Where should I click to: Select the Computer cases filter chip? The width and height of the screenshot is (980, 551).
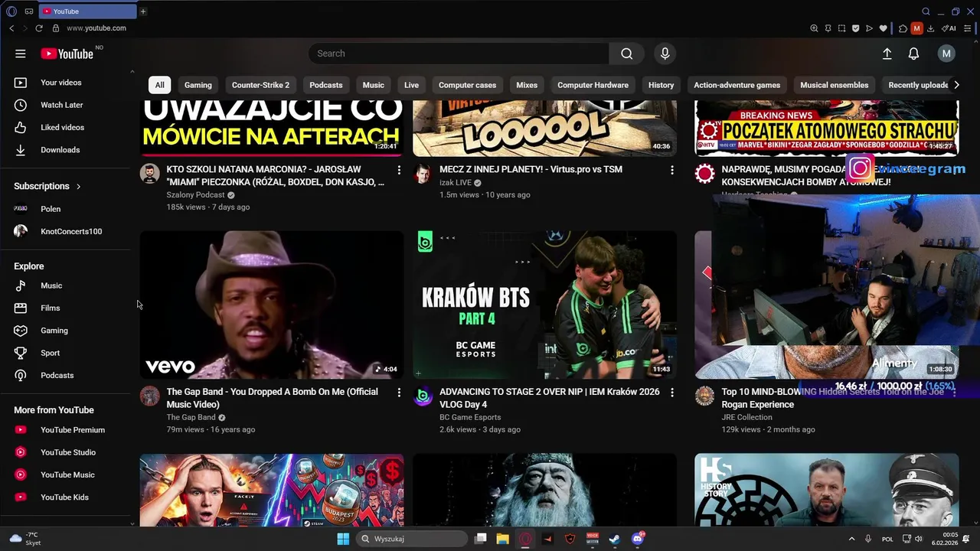point(467,85)
